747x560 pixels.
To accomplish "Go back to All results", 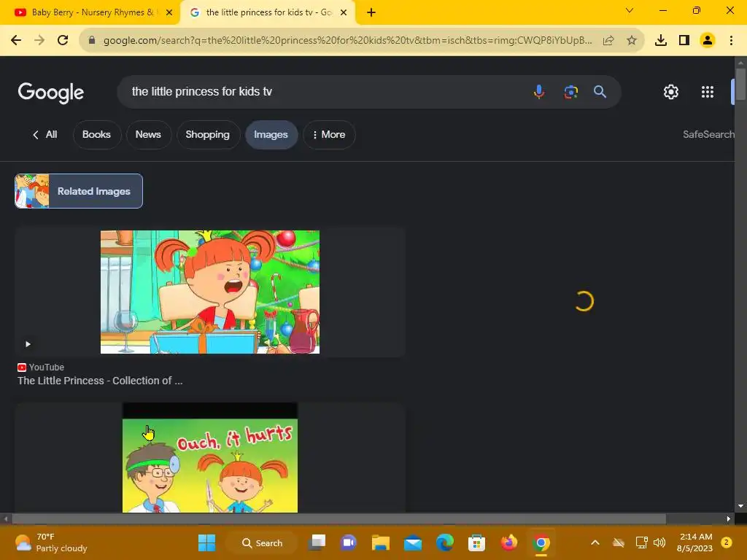I will (44, 135).
